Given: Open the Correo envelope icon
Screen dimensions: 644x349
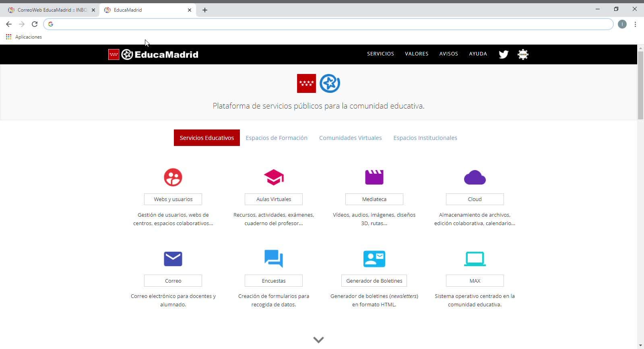Looking at the screenshot, I should coord(173,259).
